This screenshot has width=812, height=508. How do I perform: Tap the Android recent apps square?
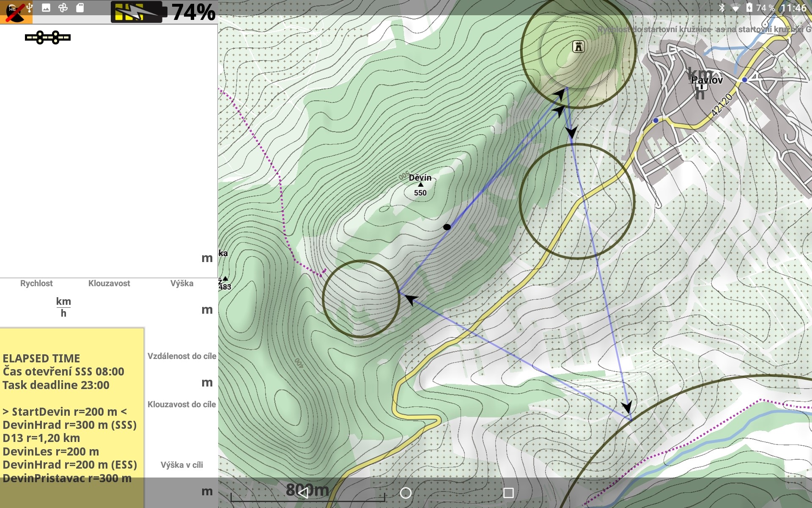pyautogui.click(x=508, y=493)
